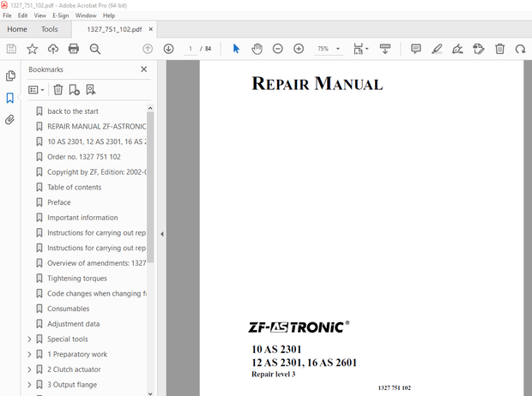Add a new bookmark icon
532x396 pixels.
[x=74, y=89]
